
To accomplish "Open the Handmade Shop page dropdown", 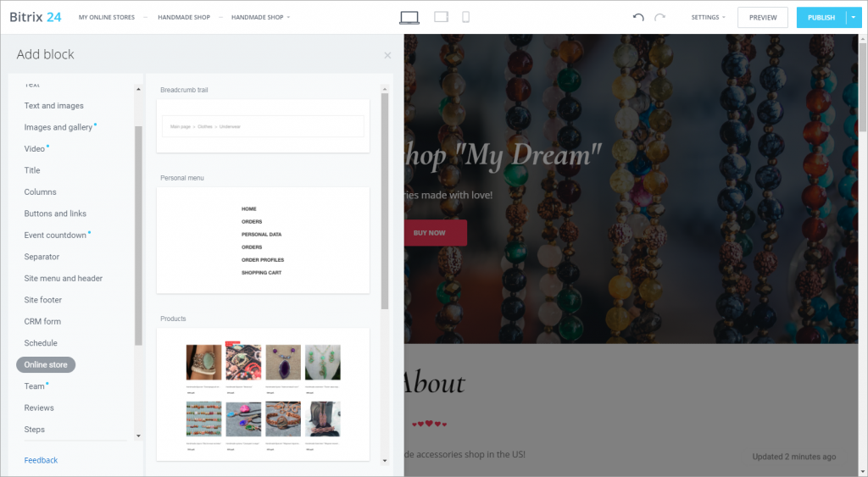I will coord(260,17).
